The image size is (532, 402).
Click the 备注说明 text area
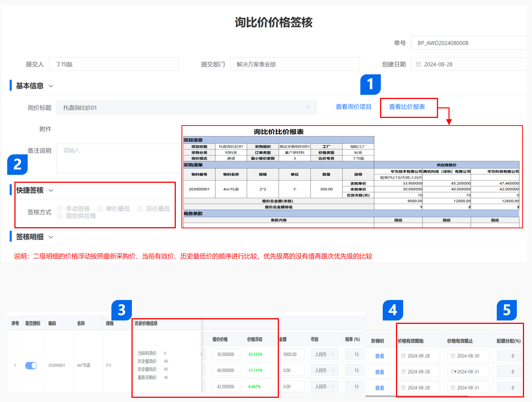pos(118,158)
